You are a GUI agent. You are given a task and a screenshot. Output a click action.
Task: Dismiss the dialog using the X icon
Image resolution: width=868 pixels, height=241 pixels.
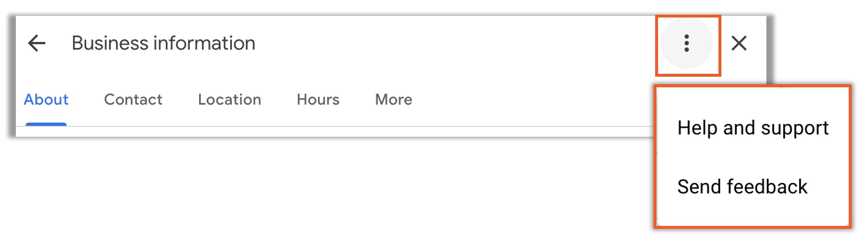739,43
